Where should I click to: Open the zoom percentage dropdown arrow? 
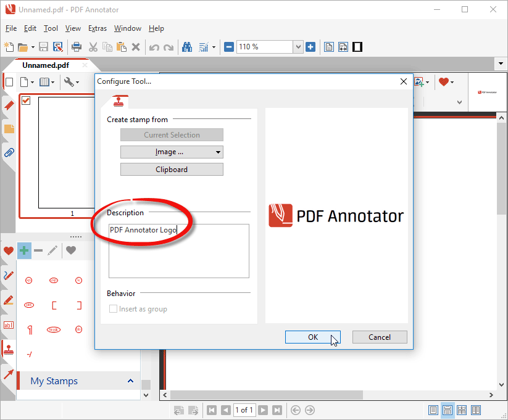298,47
